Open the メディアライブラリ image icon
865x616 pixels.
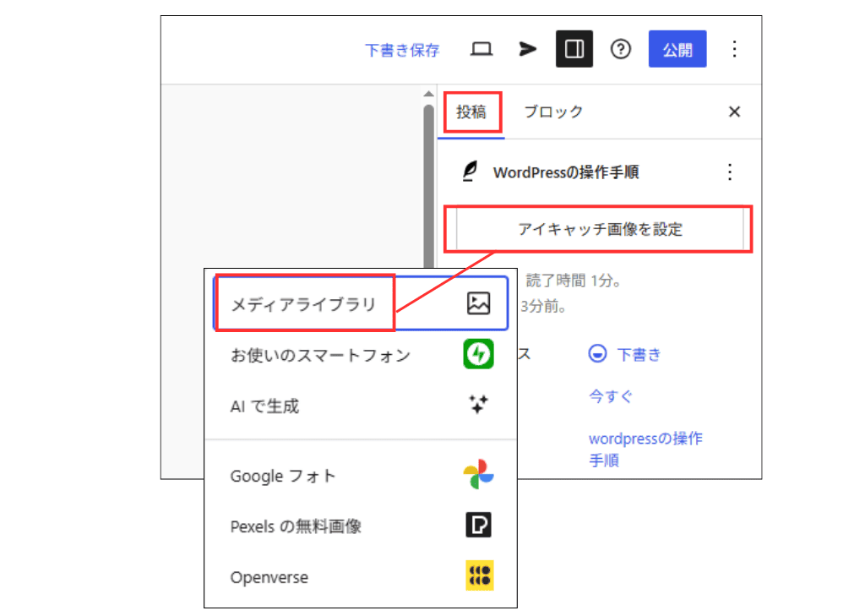[478, 303]
